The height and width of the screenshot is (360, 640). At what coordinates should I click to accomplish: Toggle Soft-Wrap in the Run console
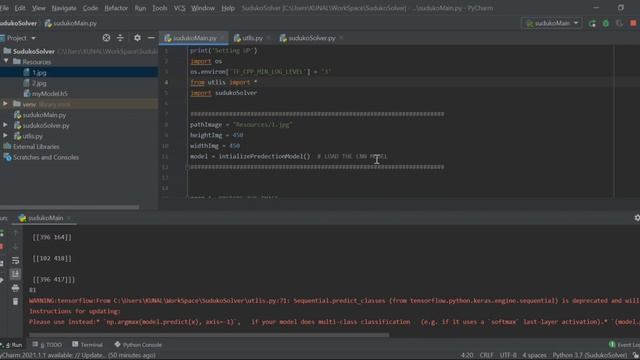coord(16,260)
